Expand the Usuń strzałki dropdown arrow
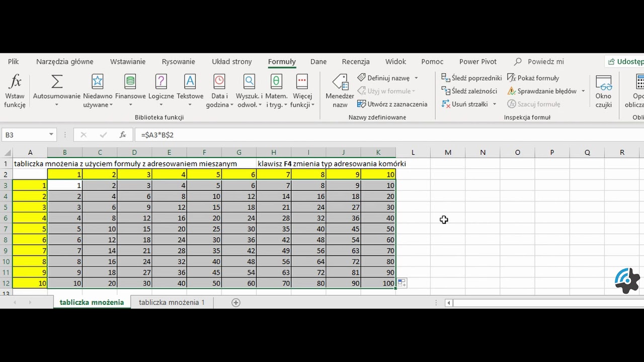Screen dimensions: 644x362 coord(495,104)
